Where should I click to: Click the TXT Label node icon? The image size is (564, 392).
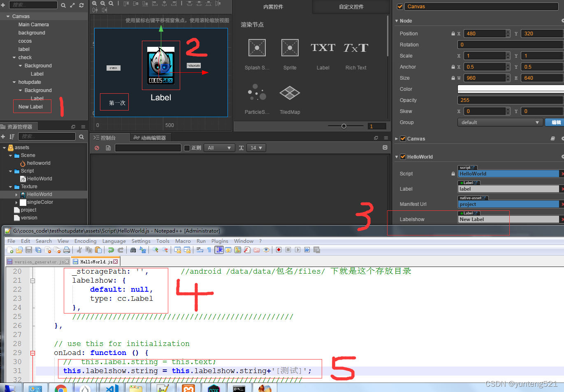tap(323, 48)
